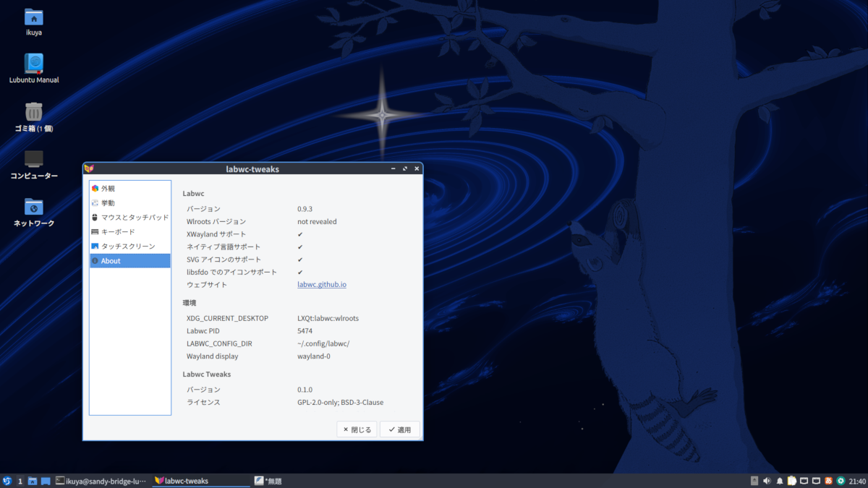Click the SVG アイコンのサポート label
Screen dimensions: 868x488
point(224,260)
